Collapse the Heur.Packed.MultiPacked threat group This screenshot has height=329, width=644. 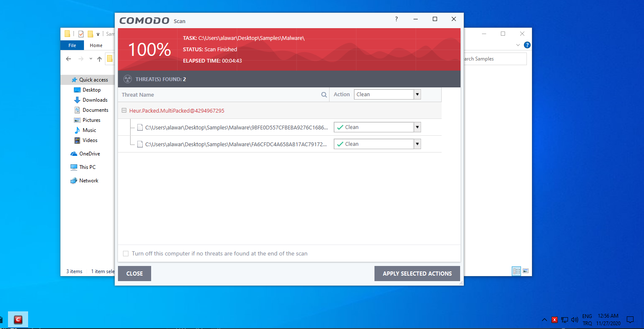click(124, 111)
